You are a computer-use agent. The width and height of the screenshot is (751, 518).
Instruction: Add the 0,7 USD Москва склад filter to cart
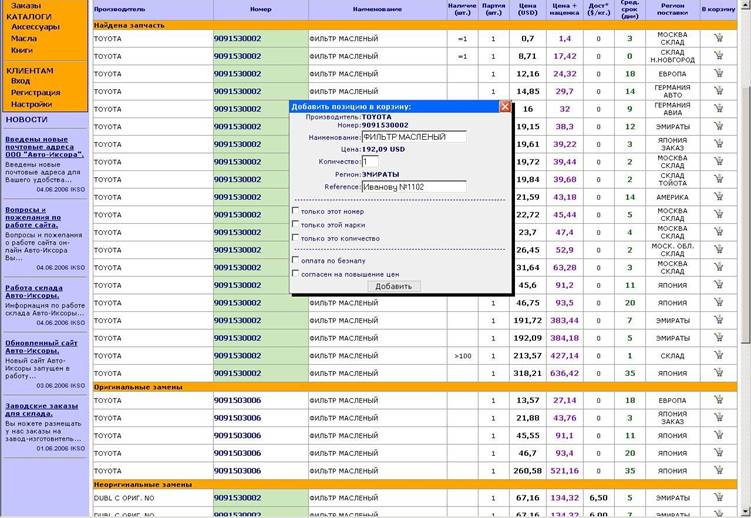(x=718, y=38)
